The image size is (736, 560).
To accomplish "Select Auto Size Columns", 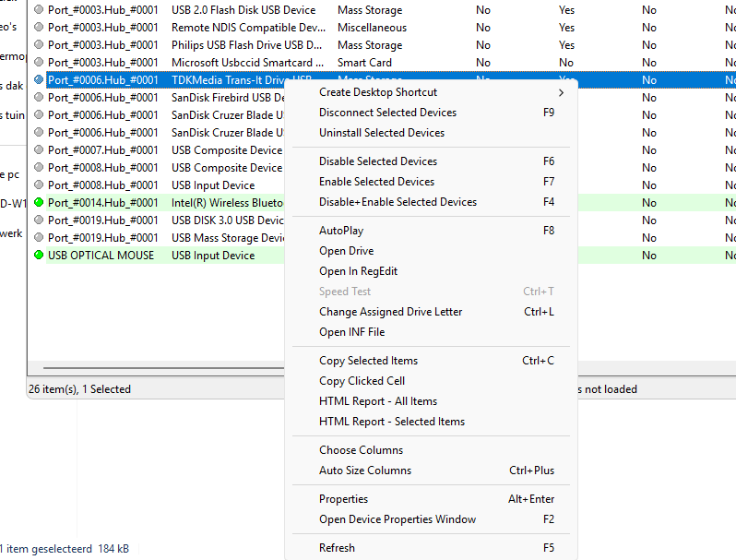I will click(431, 471).
